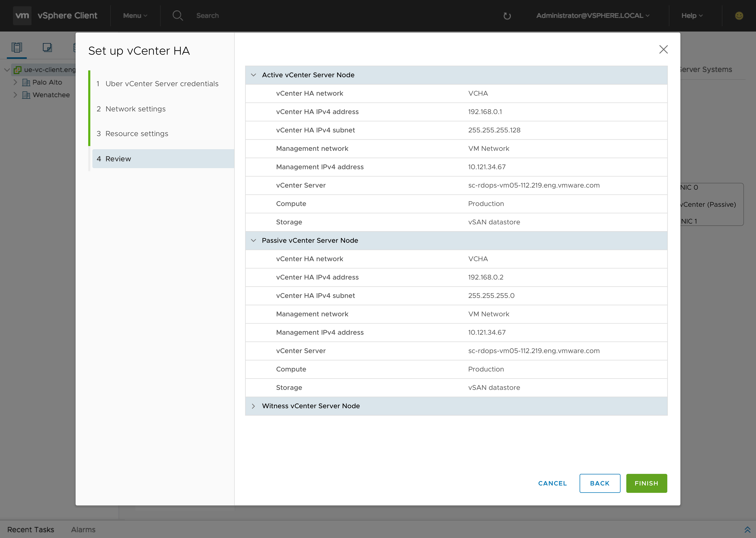Open the search magnifier icon

pos(178,16)
